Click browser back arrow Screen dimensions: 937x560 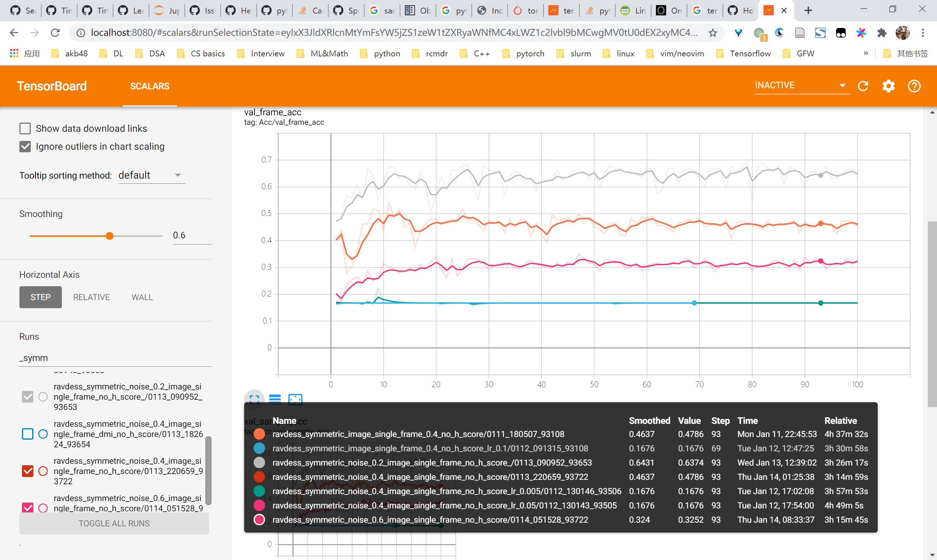point(14,33)
